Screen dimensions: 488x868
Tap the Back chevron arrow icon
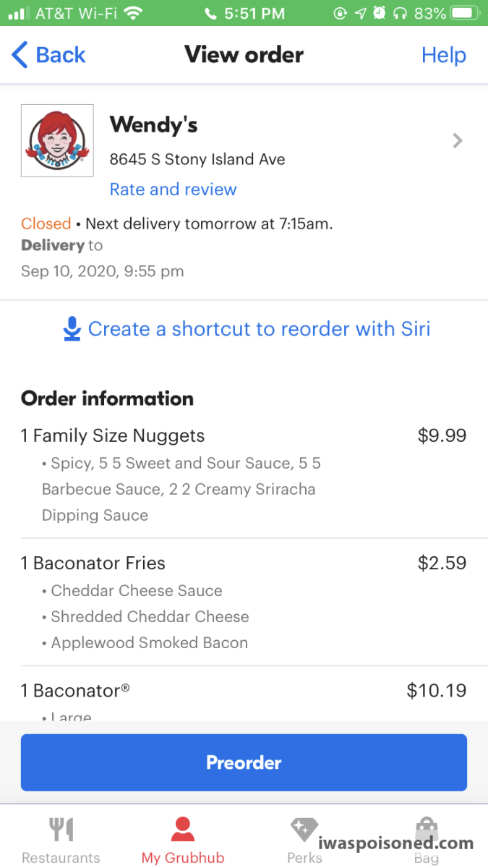(x=20, y=55)
